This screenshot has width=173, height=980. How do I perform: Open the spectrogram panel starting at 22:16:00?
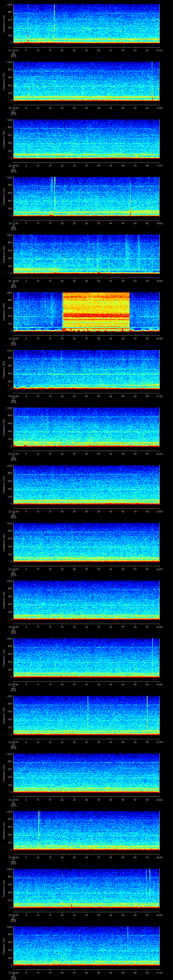(86, 139)
